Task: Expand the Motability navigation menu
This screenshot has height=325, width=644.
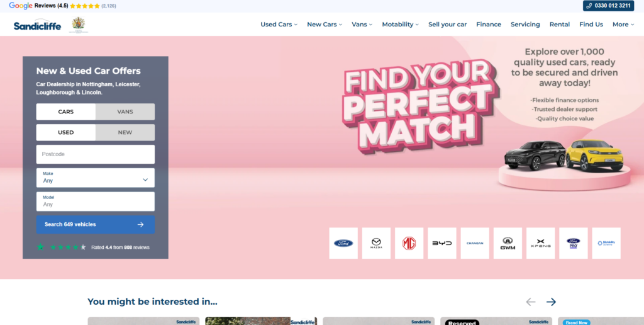Action: pos(401,25)
